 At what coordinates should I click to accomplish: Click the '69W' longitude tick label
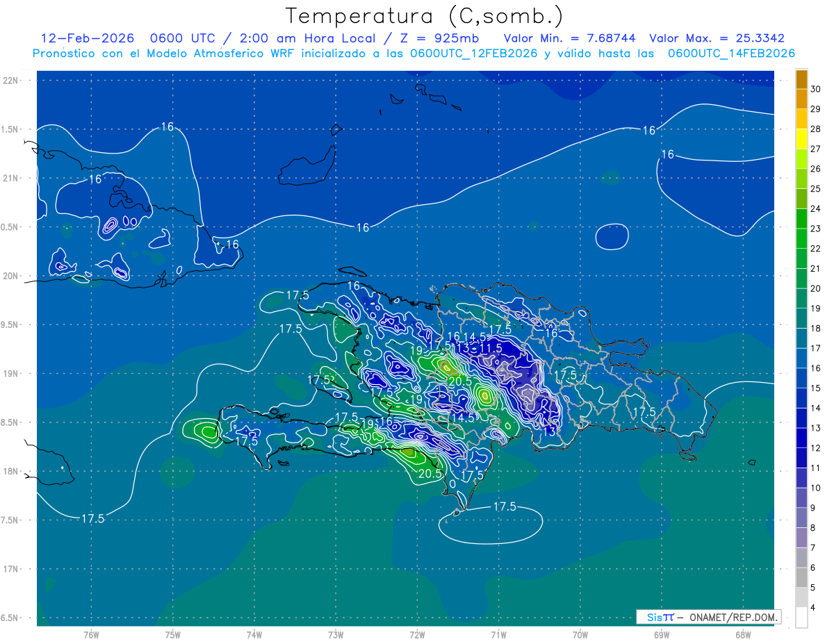(x=662, y=635)
